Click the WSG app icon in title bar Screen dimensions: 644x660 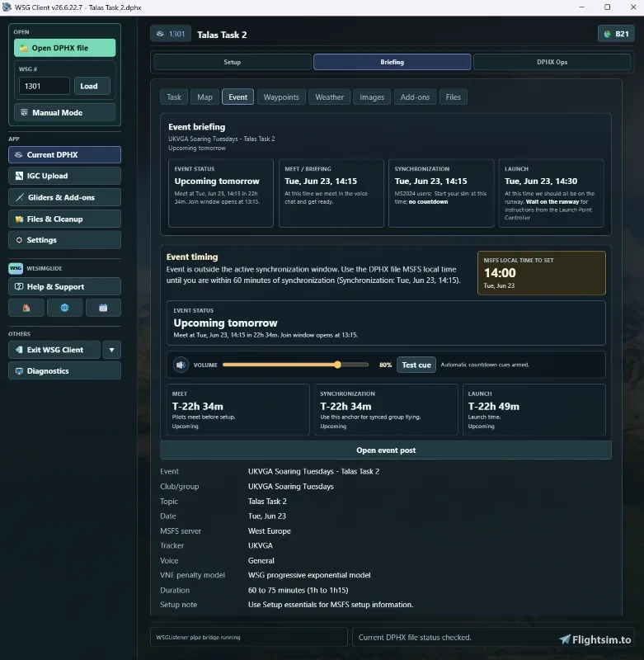[x=7, y=7]
